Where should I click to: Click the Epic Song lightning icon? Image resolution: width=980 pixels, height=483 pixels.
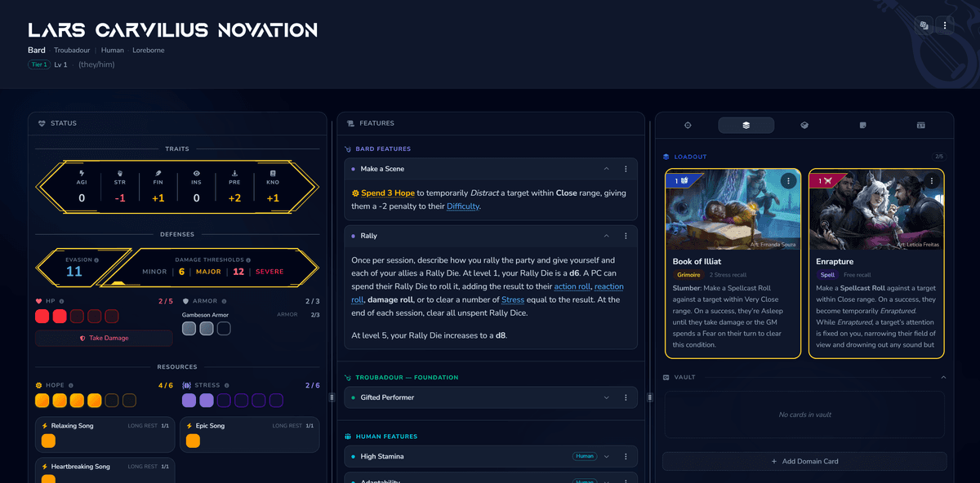[x=190, y=426]
